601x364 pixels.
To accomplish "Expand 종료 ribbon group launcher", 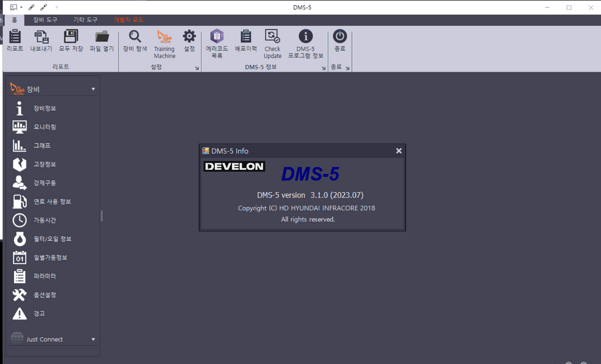I will click(x=347, y=68).
